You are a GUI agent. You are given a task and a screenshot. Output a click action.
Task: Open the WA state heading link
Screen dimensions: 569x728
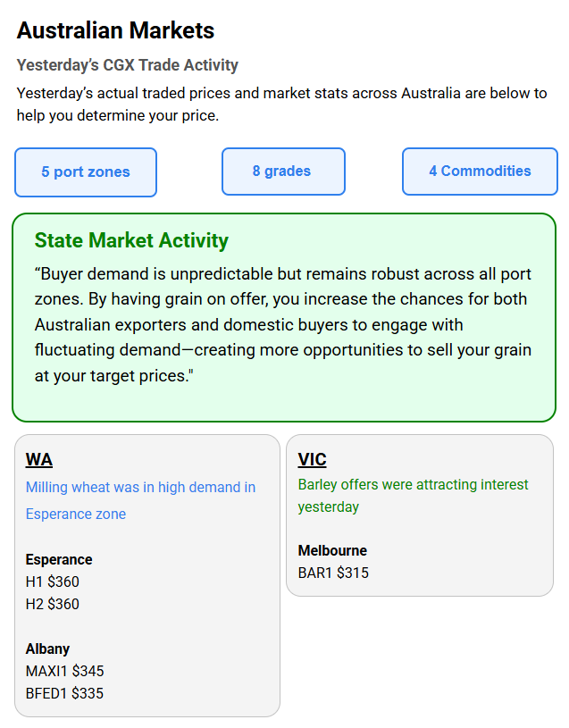[x=39, y=460]
